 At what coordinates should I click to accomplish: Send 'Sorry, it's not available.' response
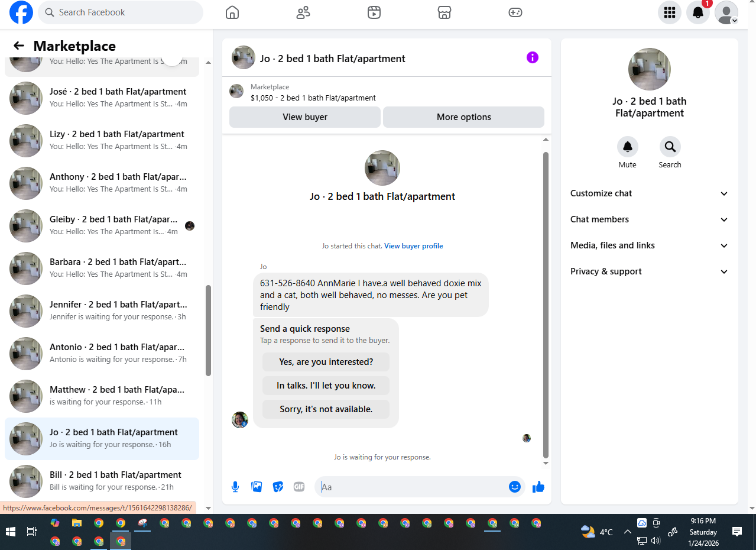[326, 409]
